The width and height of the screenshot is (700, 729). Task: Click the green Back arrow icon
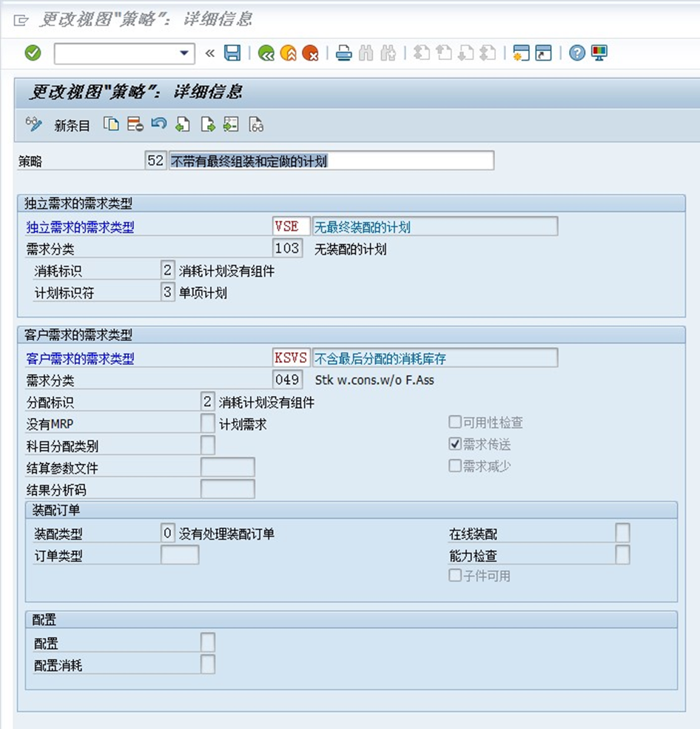[x=266, y=53]
